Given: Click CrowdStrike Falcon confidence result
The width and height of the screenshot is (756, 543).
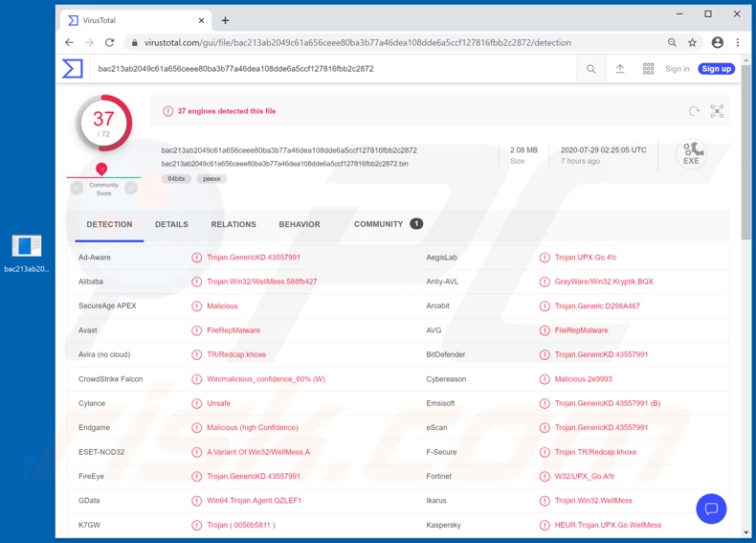Looking at the screenshot, I should coord(266,379).
